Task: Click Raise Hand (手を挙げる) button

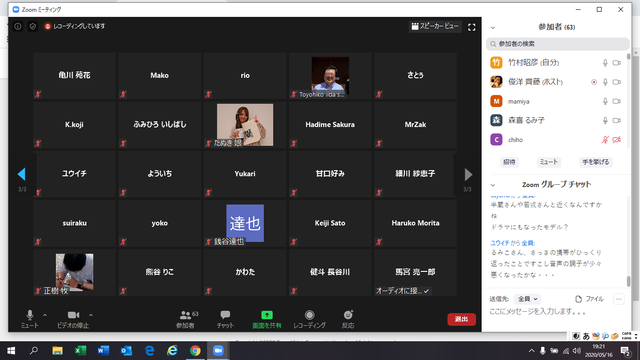Action: (x=596, y=162)
